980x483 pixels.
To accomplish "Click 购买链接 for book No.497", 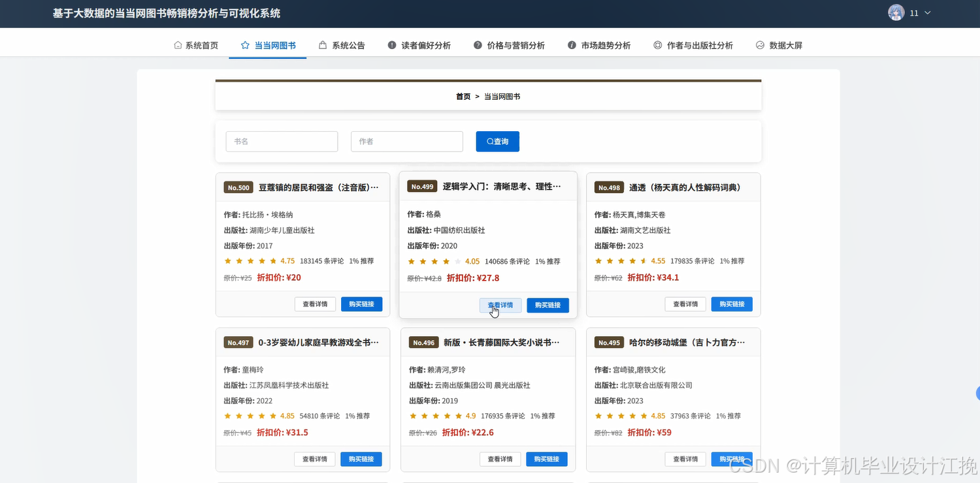I will point(361,460).
